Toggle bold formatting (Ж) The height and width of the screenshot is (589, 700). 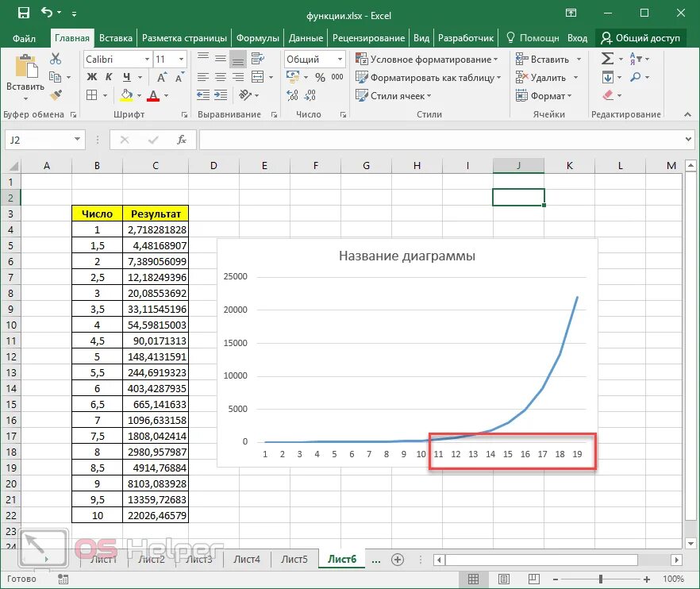pos(92,77)
